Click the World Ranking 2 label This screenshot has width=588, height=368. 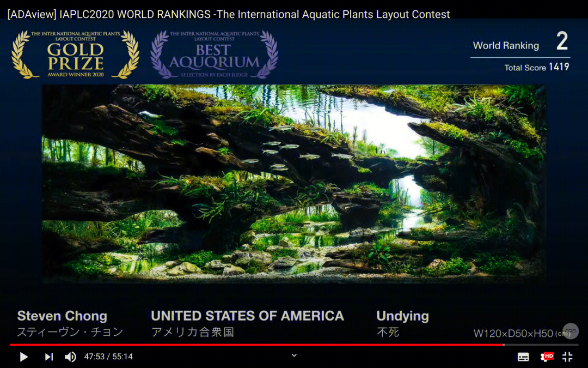[520, 42]
